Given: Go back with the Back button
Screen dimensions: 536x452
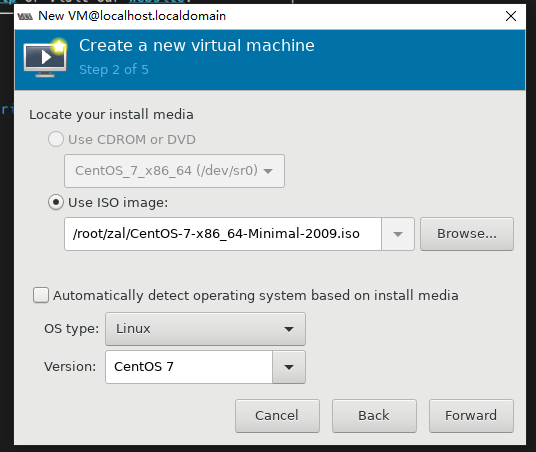Looking at the screenshot, I should pos(374,416).
